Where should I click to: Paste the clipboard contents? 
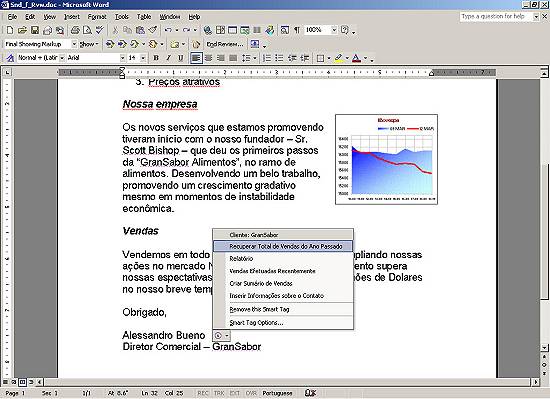point(140,30)
